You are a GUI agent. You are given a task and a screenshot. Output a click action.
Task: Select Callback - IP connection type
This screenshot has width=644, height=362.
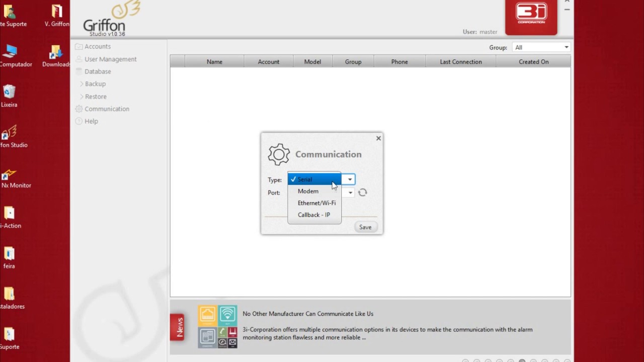coord(314,215)
